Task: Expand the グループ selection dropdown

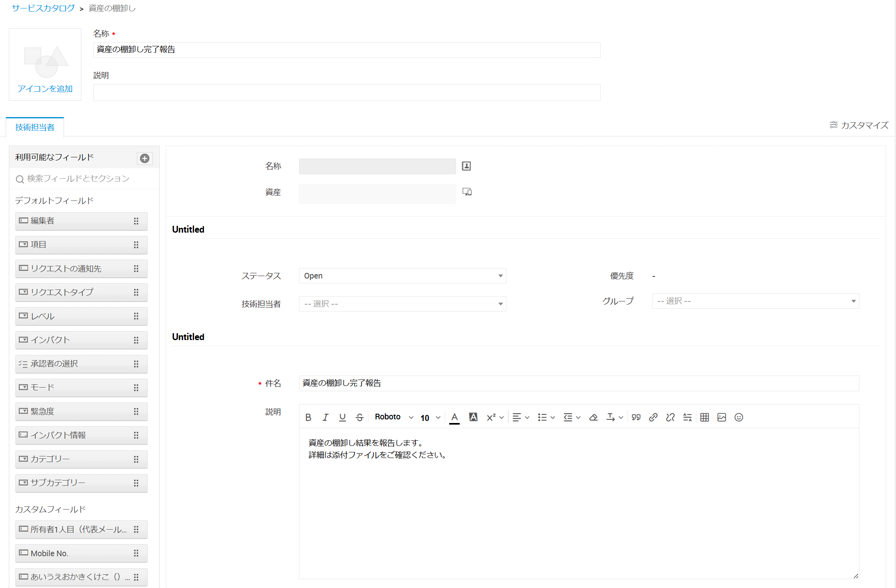Action: pyautogui.click(x=755, y=301)
